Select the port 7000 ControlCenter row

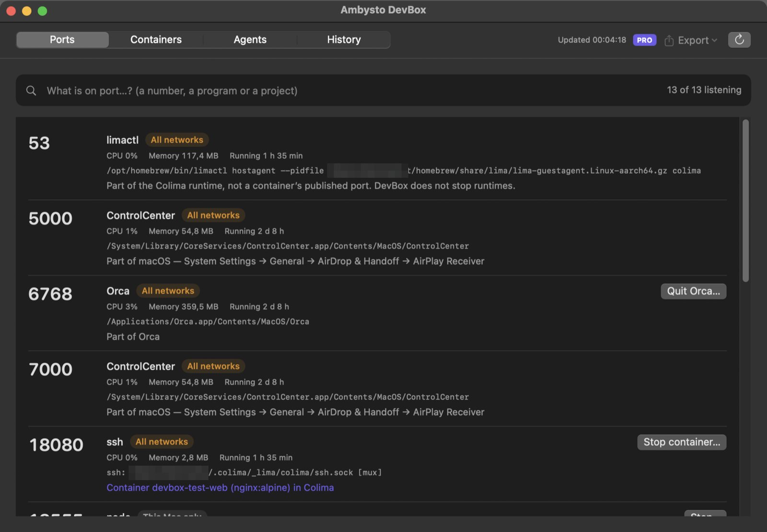pyautogui.click(x=377, y=389)
